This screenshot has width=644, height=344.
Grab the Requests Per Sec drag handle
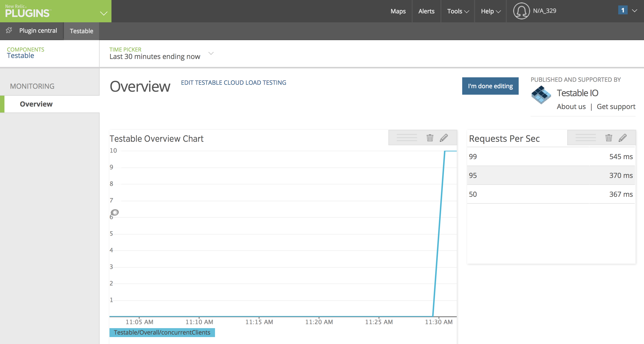[x=586, y=138]
